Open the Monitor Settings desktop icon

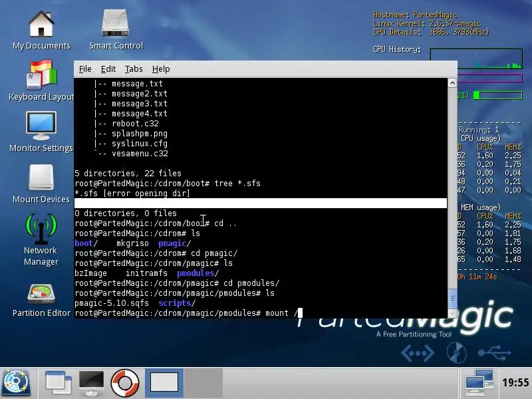tap(41, 132)
